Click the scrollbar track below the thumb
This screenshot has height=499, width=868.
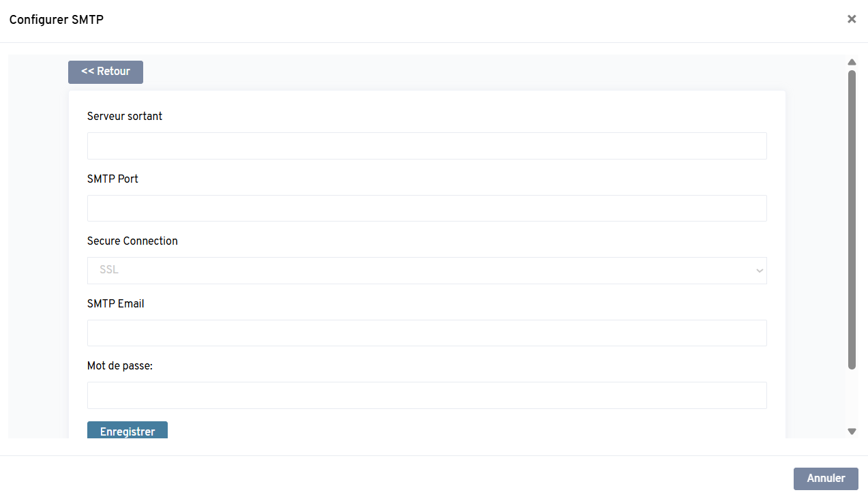[852, 399]
